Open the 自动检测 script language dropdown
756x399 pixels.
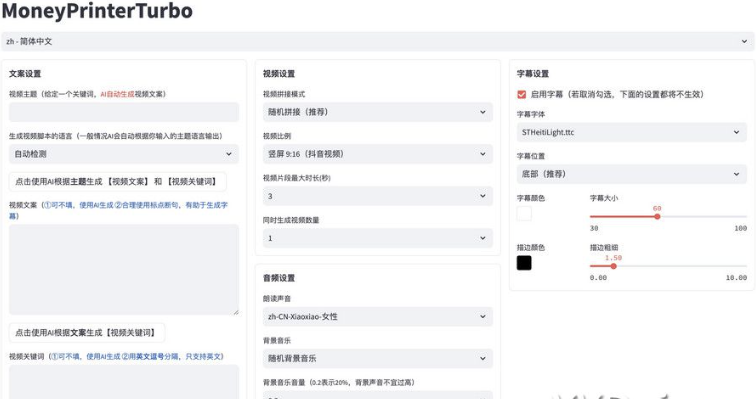[124, 154]
